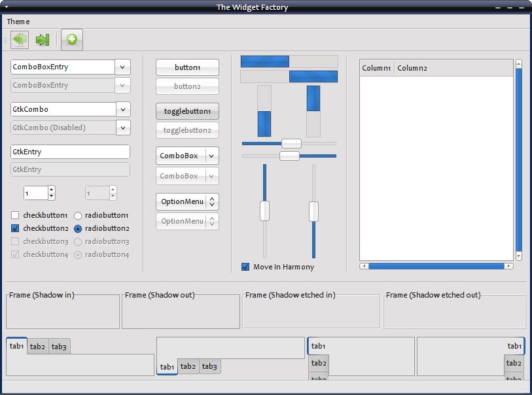Image resolution: width=532 pixels, height=395 pixels.
Task: Click the upper horizontal slider handle
Action: (x=291, y=143)
